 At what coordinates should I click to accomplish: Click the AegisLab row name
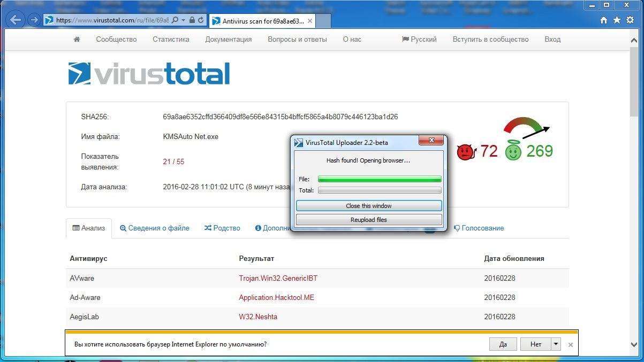84,317
